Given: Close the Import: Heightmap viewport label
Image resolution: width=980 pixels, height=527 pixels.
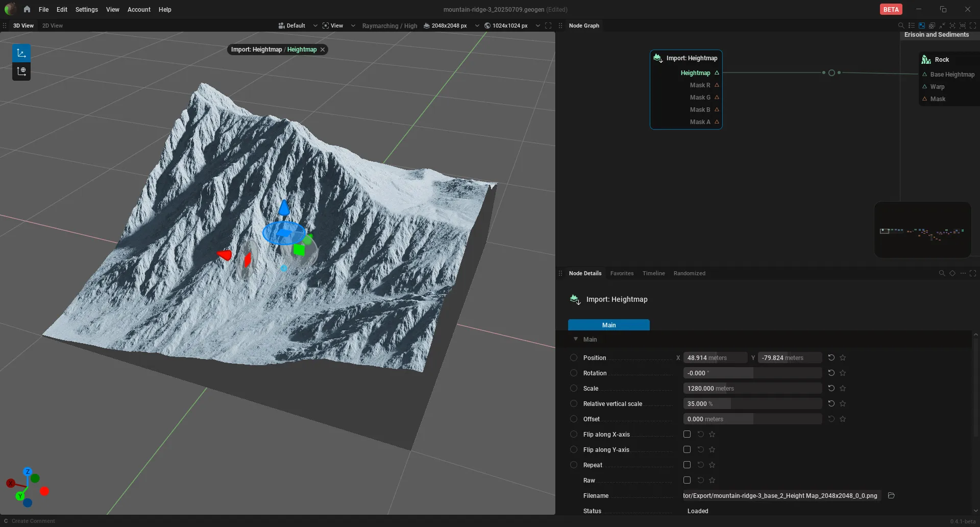Looking at the screenshot, I should pos(323,50).
